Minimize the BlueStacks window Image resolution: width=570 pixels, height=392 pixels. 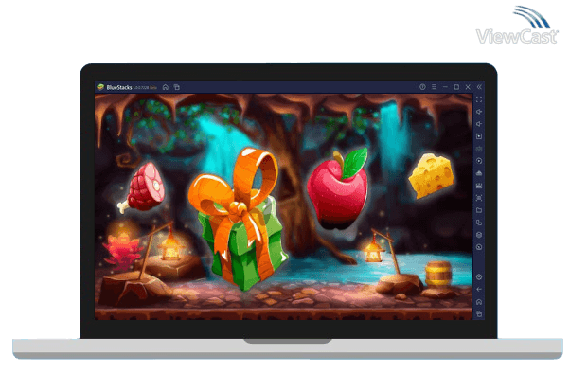click(445, 87)
